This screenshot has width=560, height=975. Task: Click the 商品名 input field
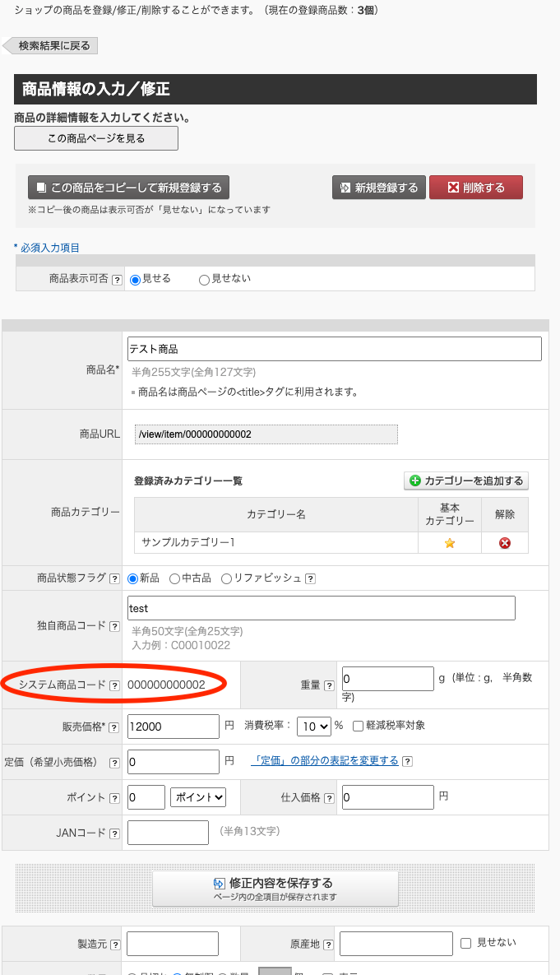click(335, 349)
